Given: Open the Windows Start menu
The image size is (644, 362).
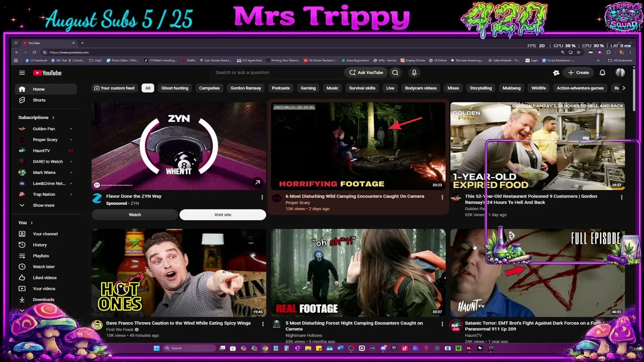Looking at the screenshot, I should point(156,348).
